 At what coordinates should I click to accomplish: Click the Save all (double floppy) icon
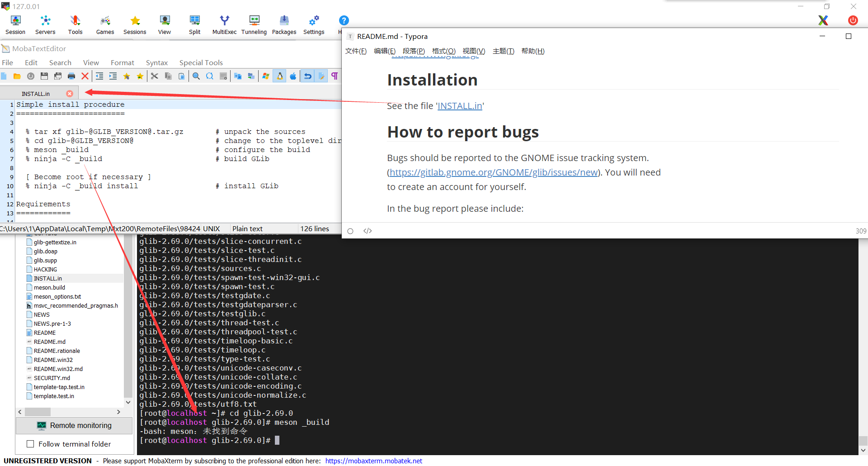[57, 76]
